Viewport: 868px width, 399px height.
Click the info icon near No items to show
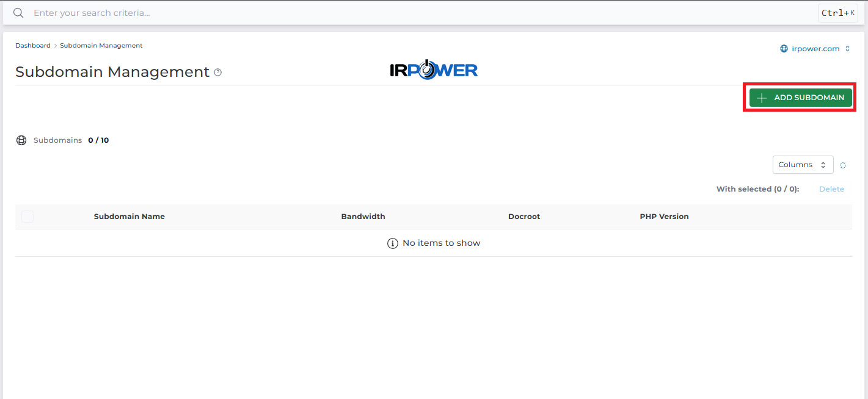(393, 243)
